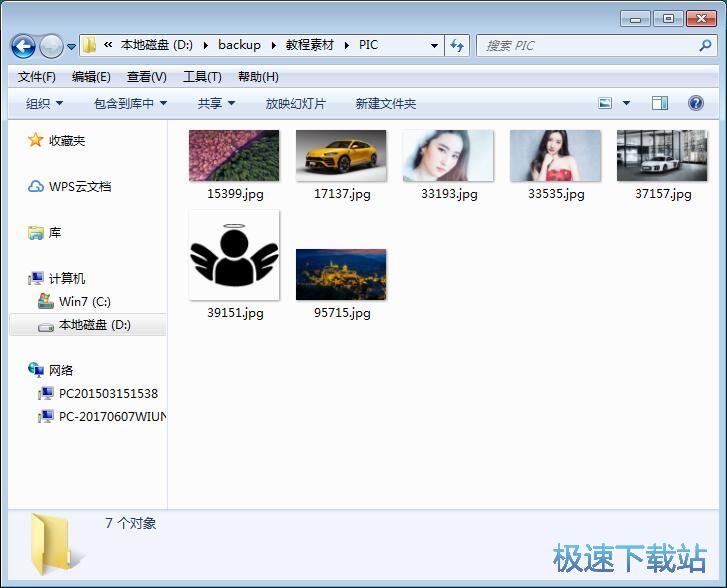Screen dimensions: 727x588
Task: Select PC201503151538 network computer
Action: 98,393
